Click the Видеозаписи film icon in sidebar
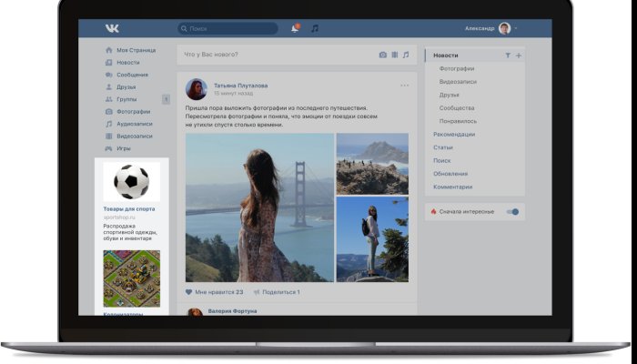The width and height of the screenshot is (637, 364). tap(108, 136)
